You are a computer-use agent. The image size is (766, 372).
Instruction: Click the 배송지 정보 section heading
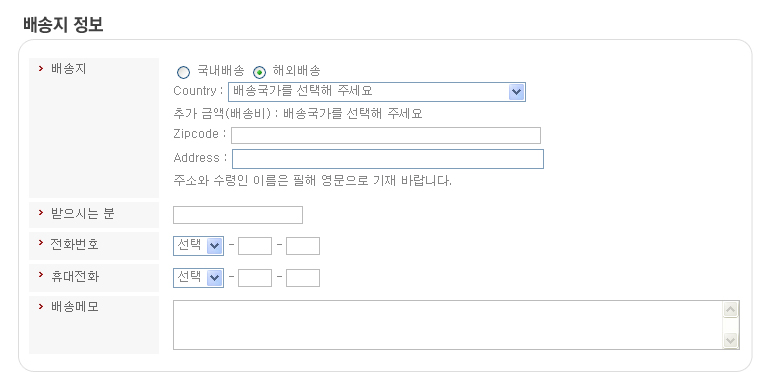(x=63, y=24)
